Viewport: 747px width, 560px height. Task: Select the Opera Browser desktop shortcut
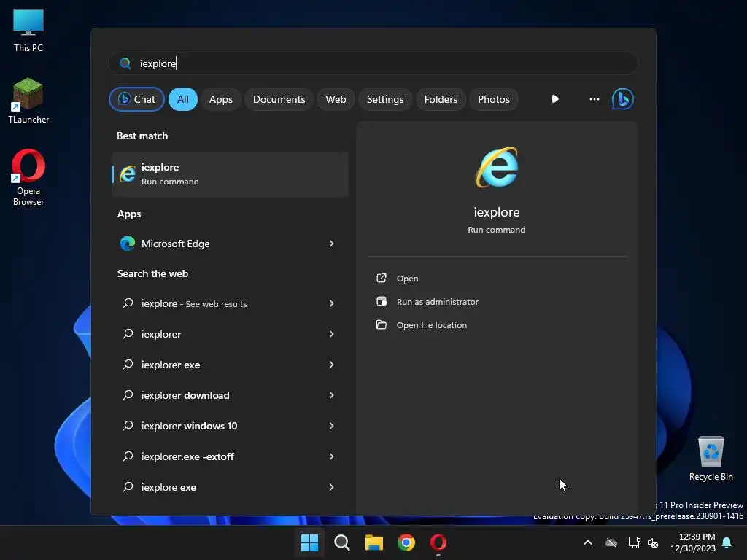(x=28, y=178)
